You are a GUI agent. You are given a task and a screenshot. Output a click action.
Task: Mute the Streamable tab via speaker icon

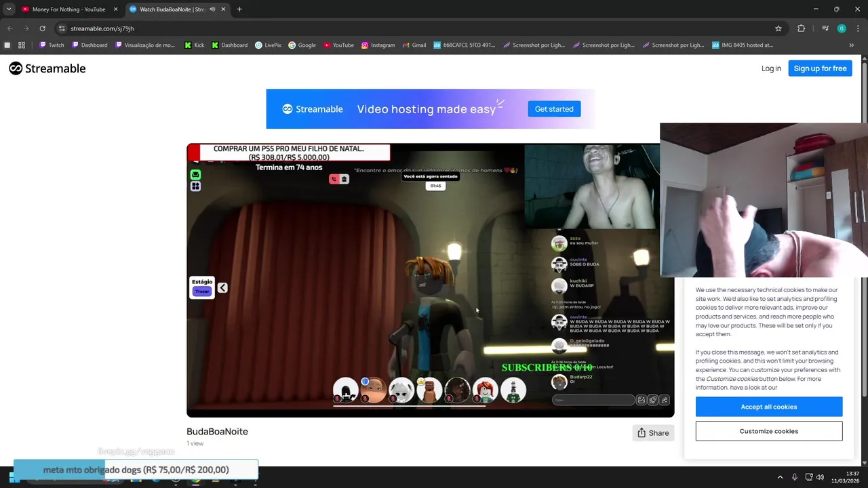tap(212, 9)
